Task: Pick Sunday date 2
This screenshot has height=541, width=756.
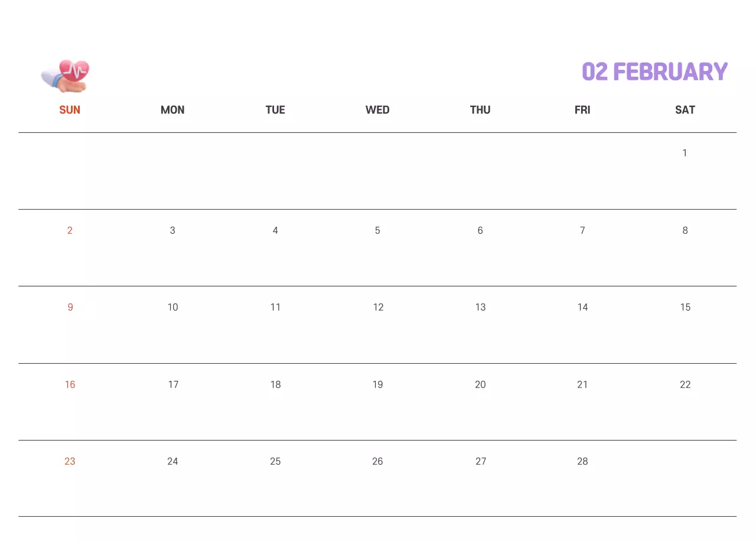Action: click(x=70, y=230)
